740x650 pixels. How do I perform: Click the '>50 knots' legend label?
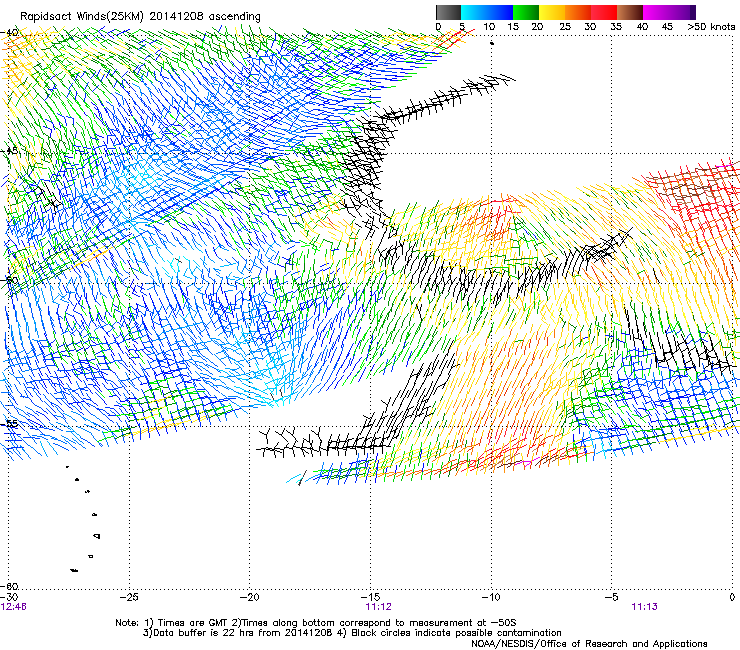[711, 27]
